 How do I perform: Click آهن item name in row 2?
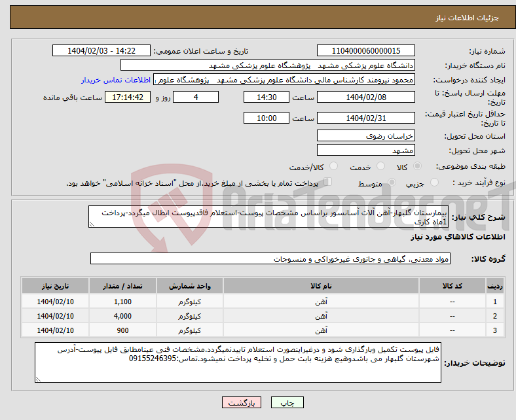(x=321, y=316)
